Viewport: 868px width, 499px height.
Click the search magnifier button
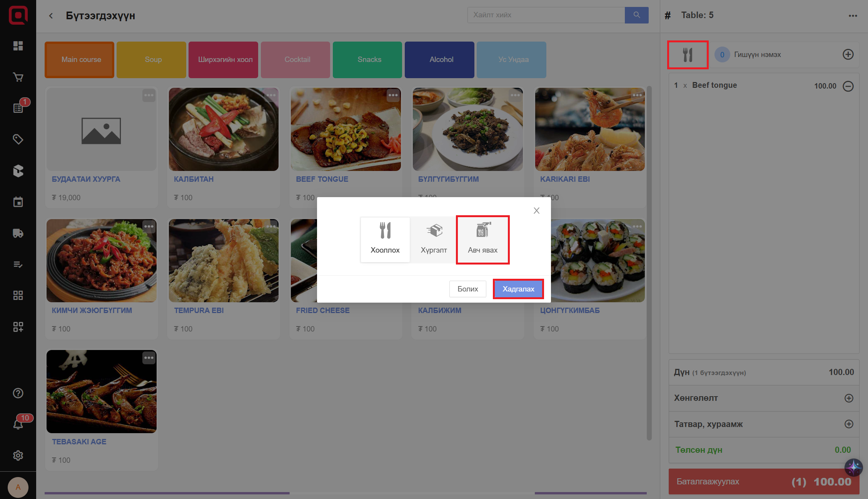[x=636, y=15]
